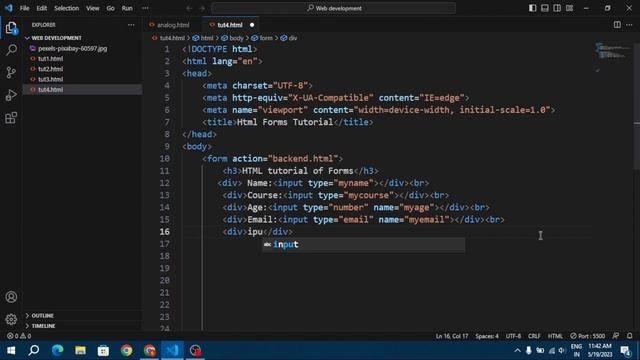Toggle the bottom panel layout icon
The height and width of the screenshot is (360, 640).
click(544, 8)
